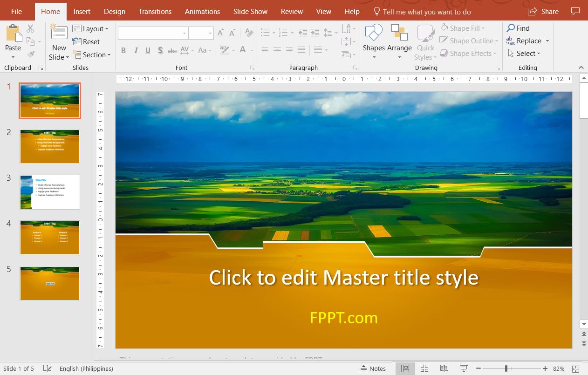
Task: Open the Shape Fill dropdown
Action: (x=463, y=28)
